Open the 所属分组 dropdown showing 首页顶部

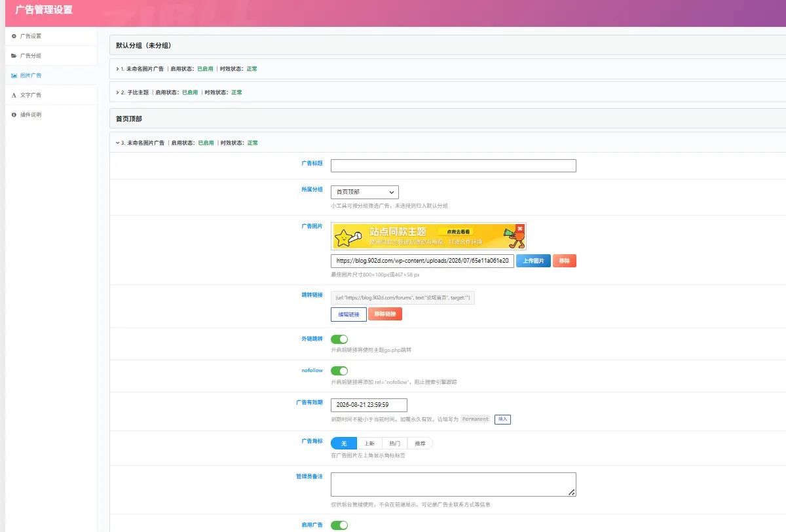[x=364, y=192]
